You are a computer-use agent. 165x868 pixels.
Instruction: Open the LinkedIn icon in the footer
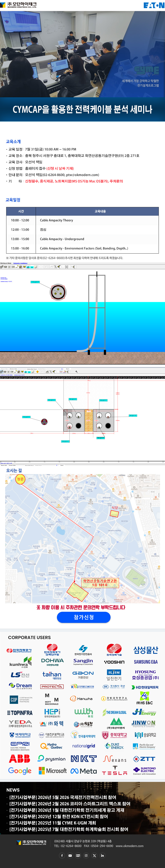coord(102,855)
